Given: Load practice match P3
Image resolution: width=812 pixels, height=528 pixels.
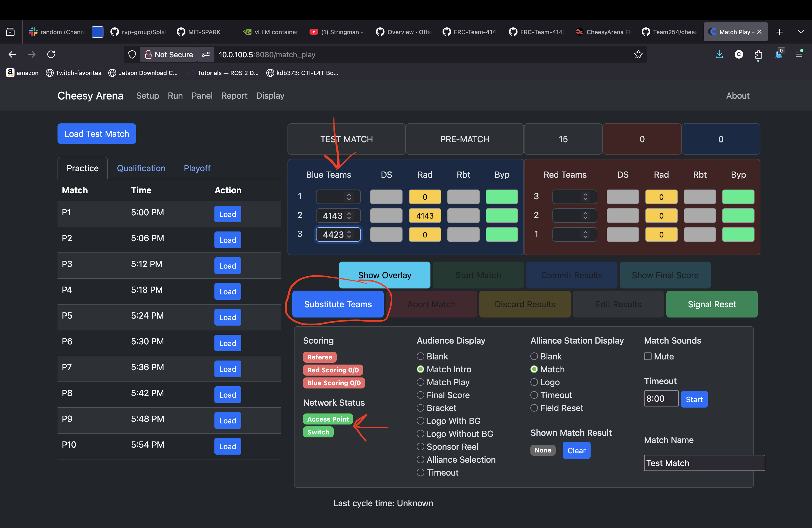Looking at the screenshot, I should [x=228, y=266].
